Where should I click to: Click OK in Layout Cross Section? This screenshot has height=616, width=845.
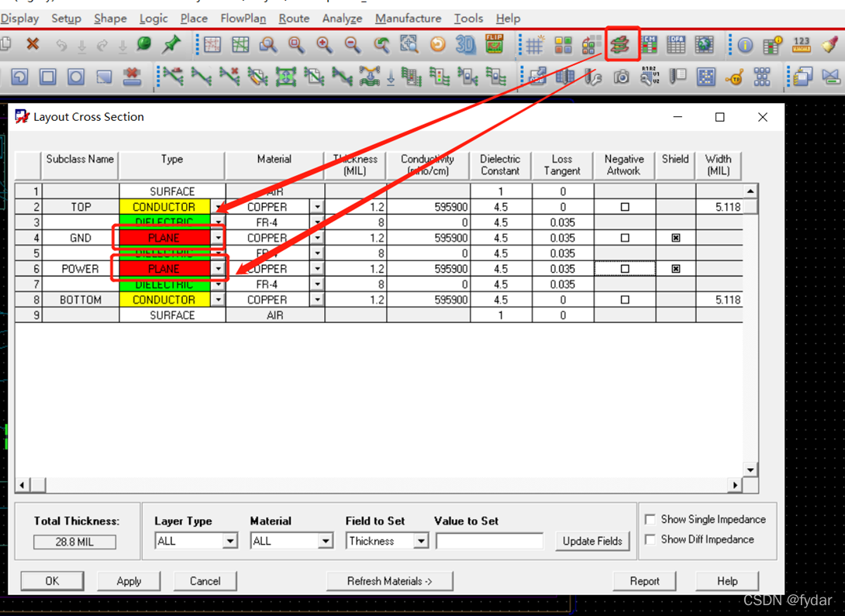(52, 581)
